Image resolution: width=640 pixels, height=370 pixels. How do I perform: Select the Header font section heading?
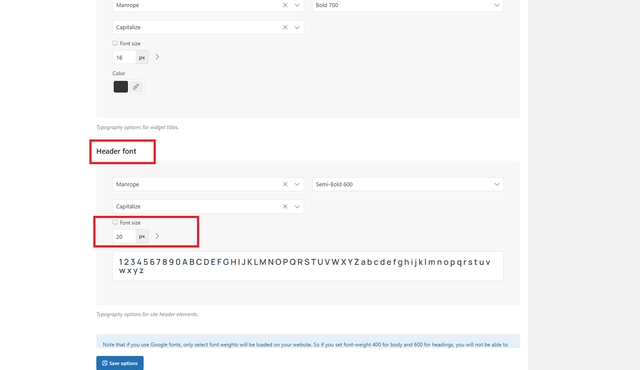pos(116,151)
